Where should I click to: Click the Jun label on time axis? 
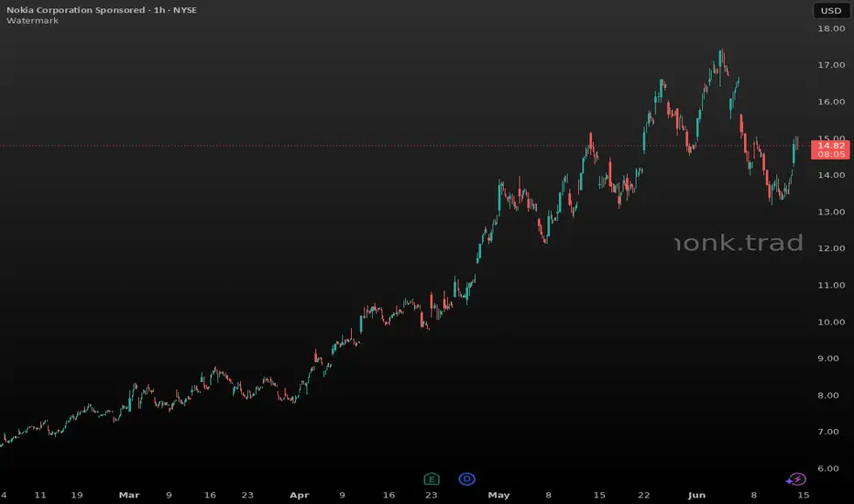(696, 495)
